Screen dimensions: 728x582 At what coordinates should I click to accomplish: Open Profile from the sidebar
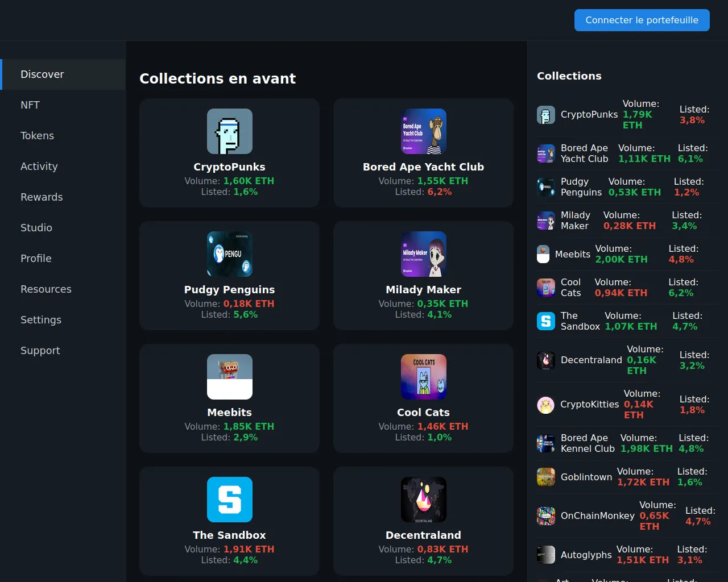click(63, 259)
